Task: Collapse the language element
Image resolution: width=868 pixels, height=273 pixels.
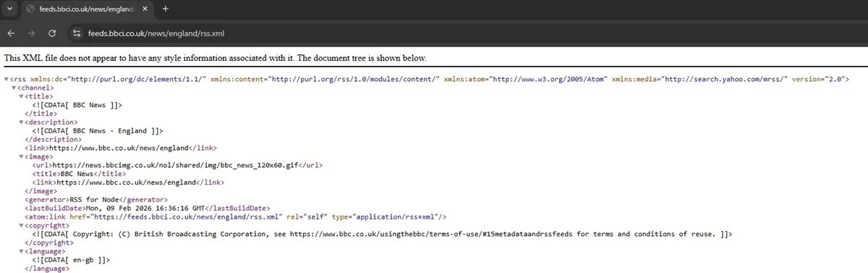Action: pyautogui.click(x=22, y=251)
